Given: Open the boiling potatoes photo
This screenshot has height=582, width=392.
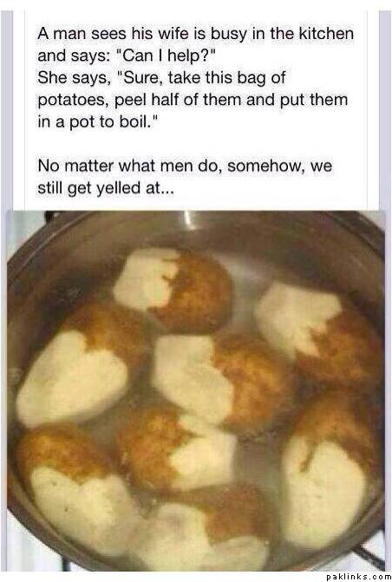Looking at the screenshot, I should (x=196, y=390).
